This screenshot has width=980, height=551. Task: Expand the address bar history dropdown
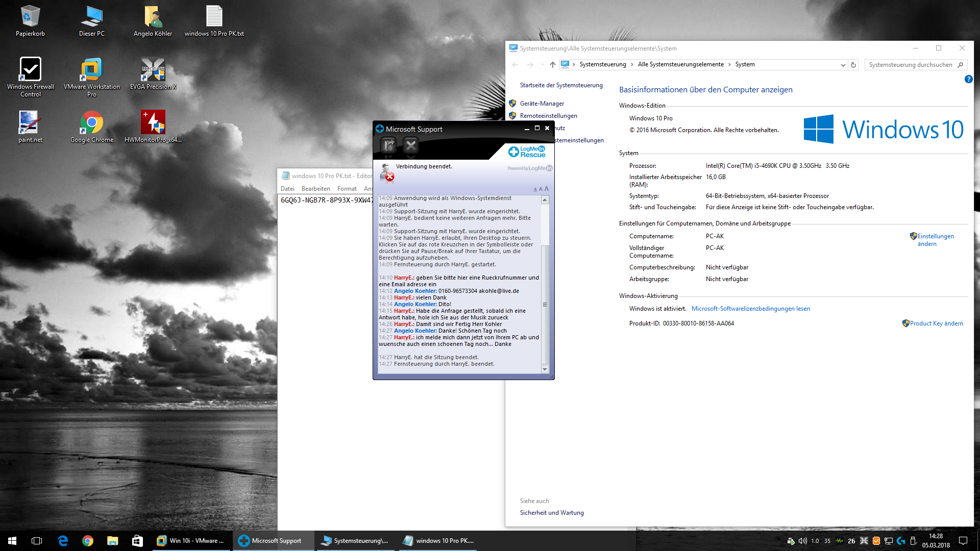[843, 65]
